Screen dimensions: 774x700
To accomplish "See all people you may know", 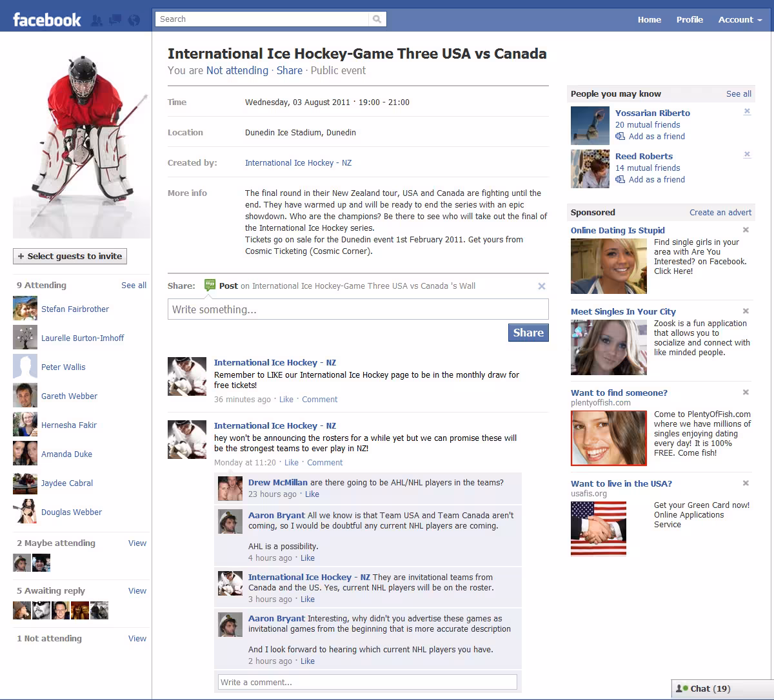I will (x=739, y=93).
